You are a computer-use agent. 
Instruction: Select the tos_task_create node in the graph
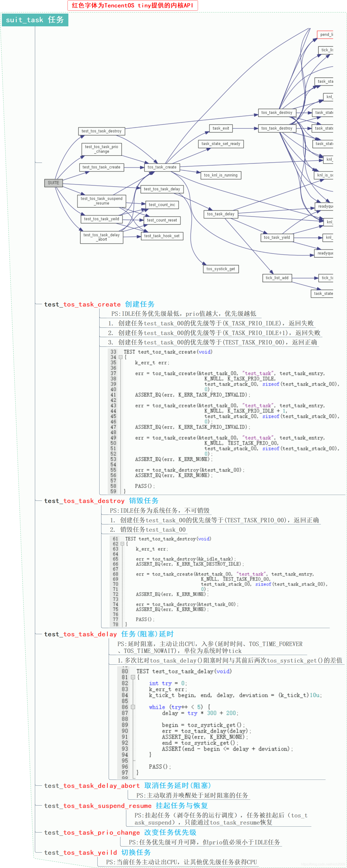(x=162, y=167)
